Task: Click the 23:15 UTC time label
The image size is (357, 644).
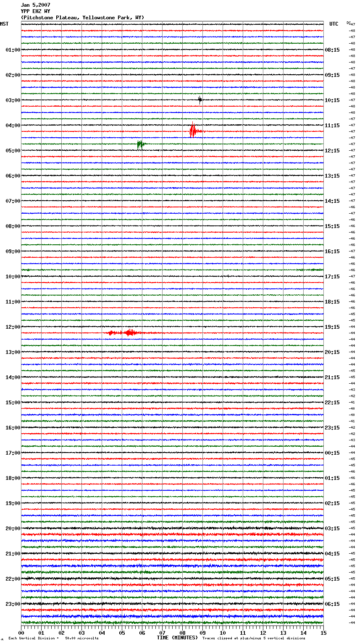Action: point(332,428)
